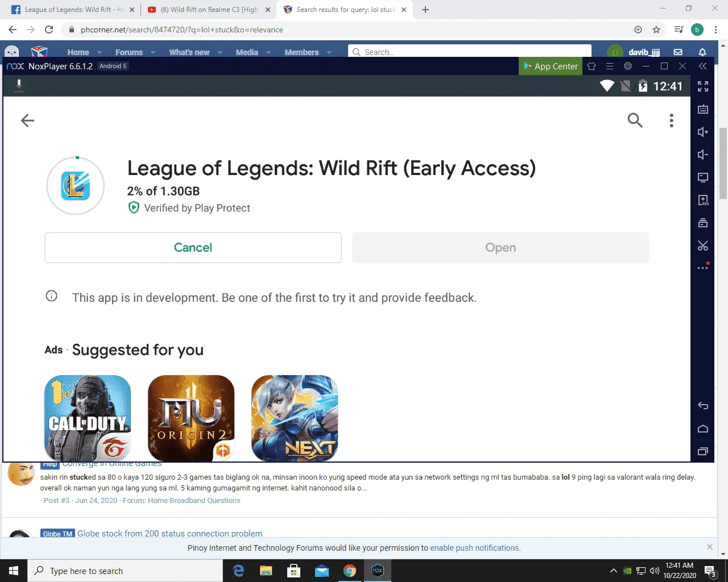Open the MU Origin 2 suggested app
The width and height of the screenshot is (728, 582).
coord(191,418)
